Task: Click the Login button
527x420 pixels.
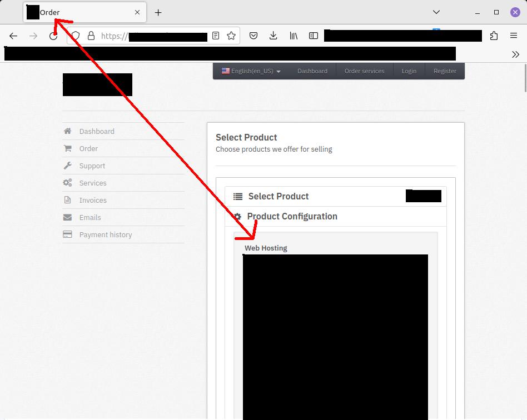Action: 409,71
